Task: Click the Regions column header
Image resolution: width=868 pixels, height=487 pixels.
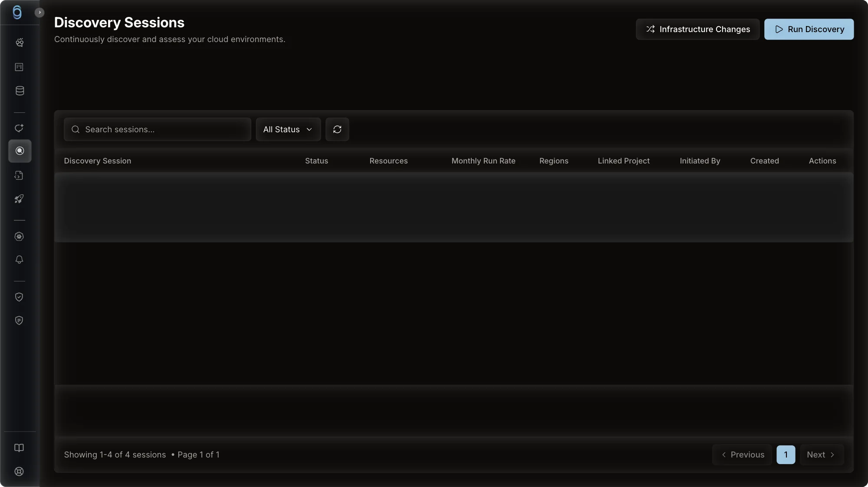Action: [554, 161]
